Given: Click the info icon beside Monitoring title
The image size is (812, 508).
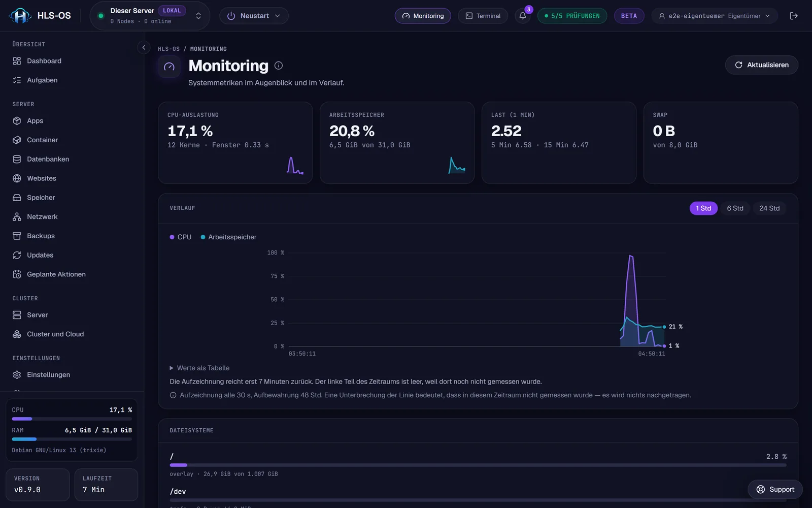Looking at the screenshot, I should click(279, 66).
